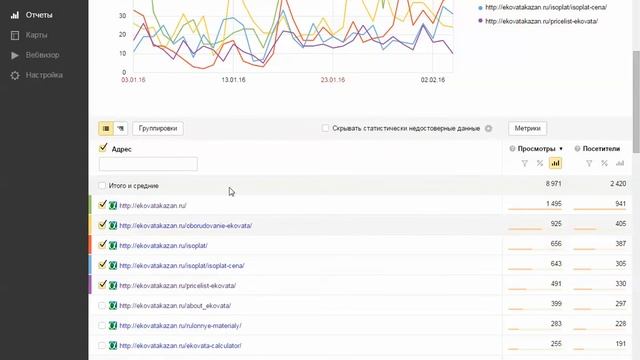Screen dimensions: 640x360
Task: Uncheck the isoplat-cena row checkbox
Action: [102, 264]
